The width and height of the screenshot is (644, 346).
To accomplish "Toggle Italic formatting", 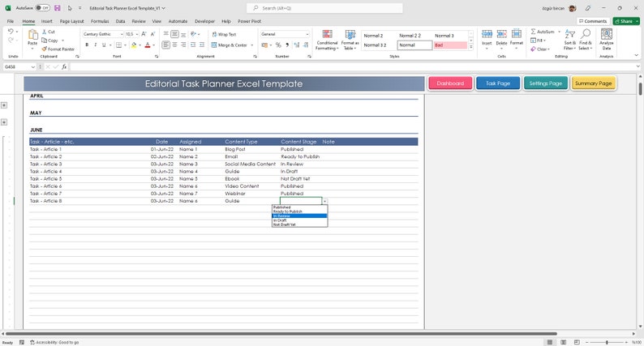I will click(95, 45).
